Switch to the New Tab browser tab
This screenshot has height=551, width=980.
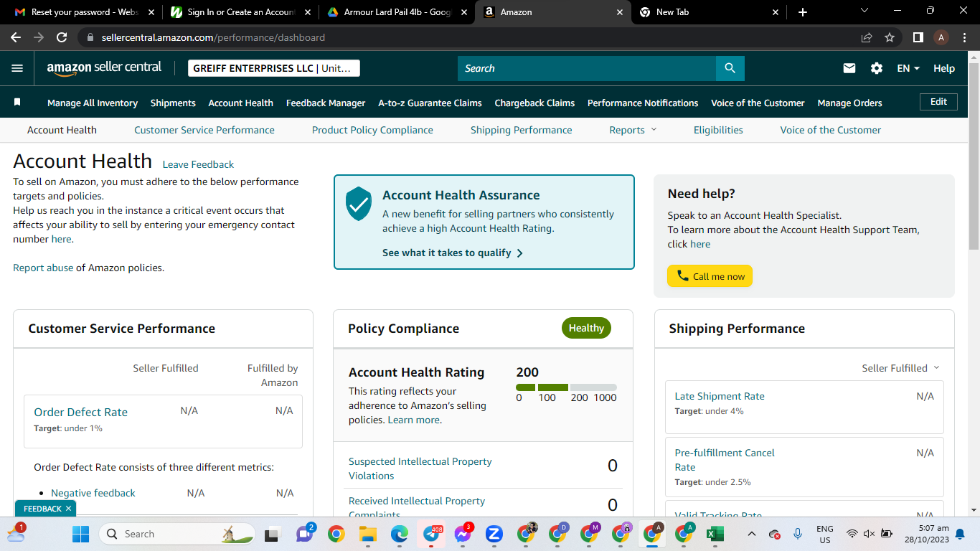point(709,12)
